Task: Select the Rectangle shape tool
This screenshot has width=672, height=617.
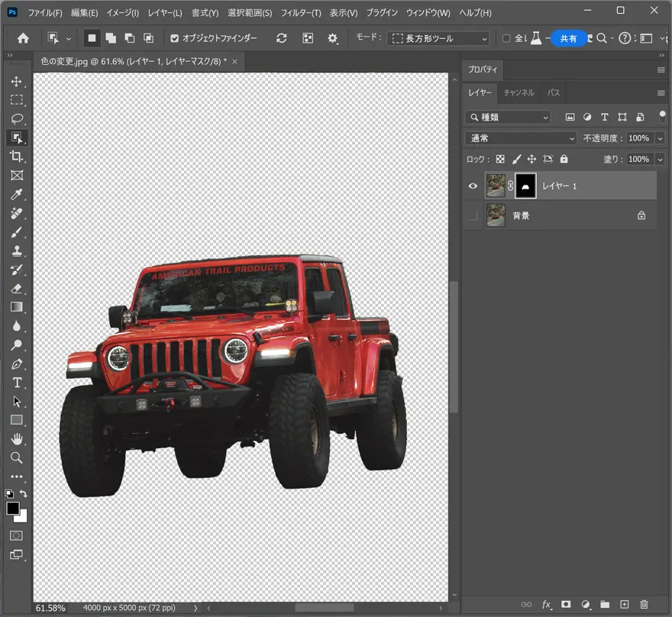Action: tap(17, 420)
